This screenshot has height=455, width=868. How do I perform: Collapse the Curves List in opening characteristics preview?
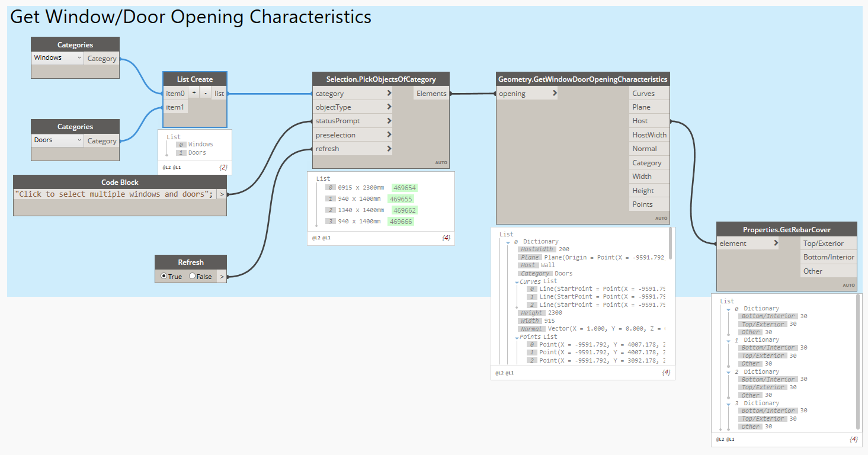coord(517,282)
